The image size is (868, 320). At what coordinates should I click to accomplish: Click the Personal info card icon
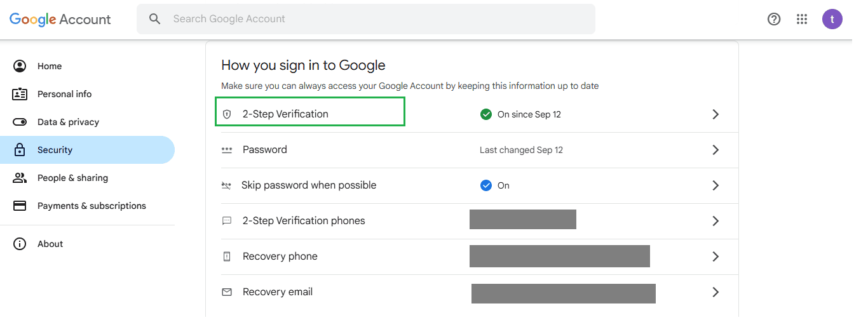point(20,94)
